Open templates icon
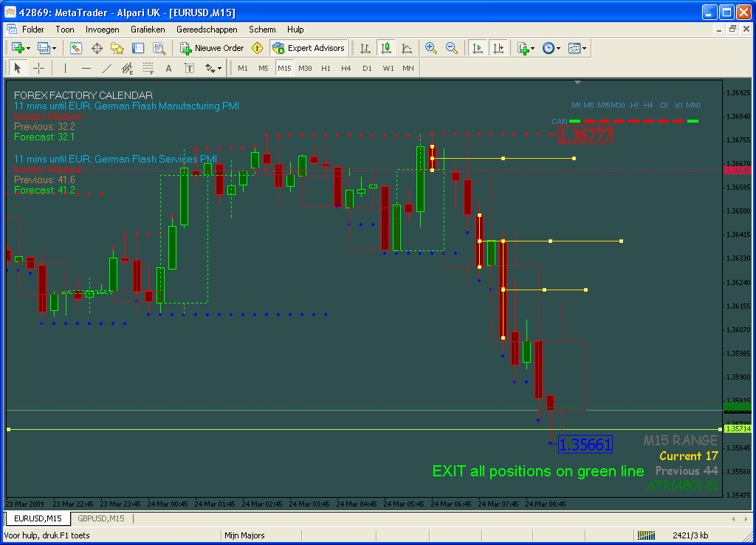Viewport: 756px width, 545px height. click(x=574, y=48)
